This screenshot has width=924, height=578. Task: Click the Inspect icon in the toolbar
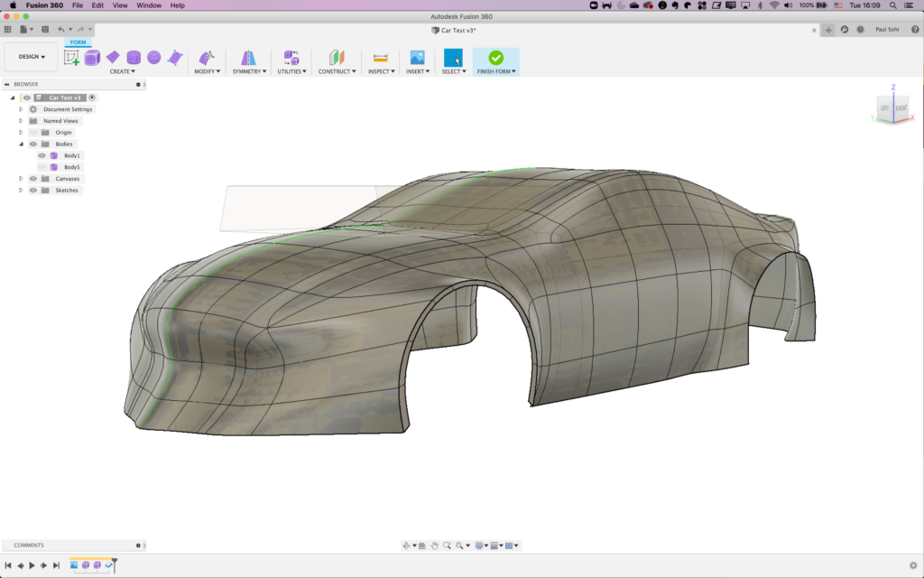pyautogui.click(x=380, y=56)
